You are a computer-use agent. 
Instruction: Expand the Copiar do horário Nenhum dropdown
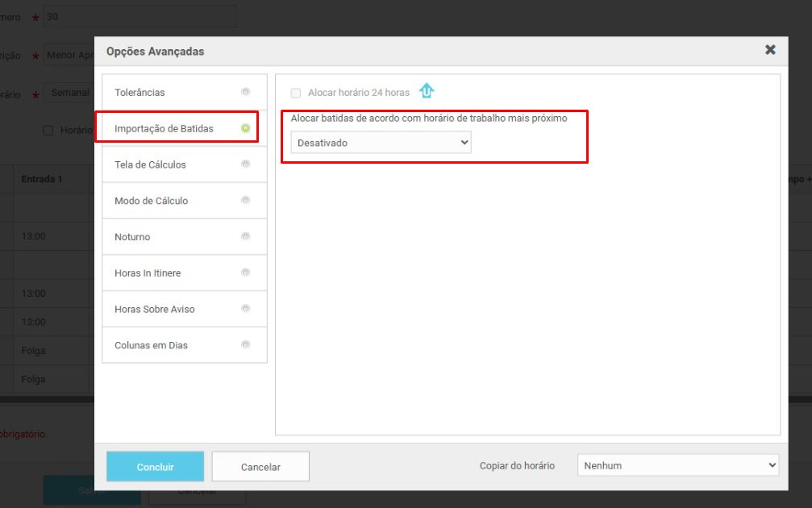click(677, 465)
